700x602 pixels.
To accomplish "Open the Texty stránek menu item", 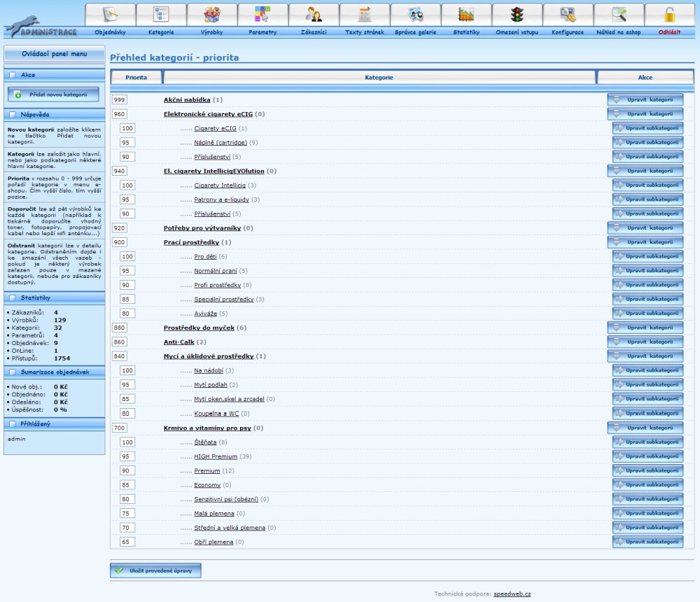I will point(365,32).
